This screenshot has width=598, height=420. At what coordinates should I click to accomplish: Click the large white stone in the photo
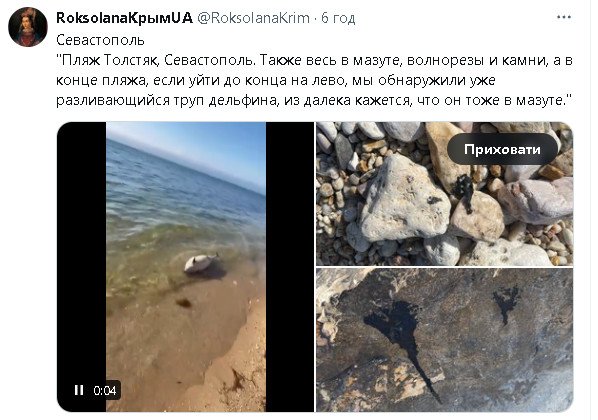[404, 200]
